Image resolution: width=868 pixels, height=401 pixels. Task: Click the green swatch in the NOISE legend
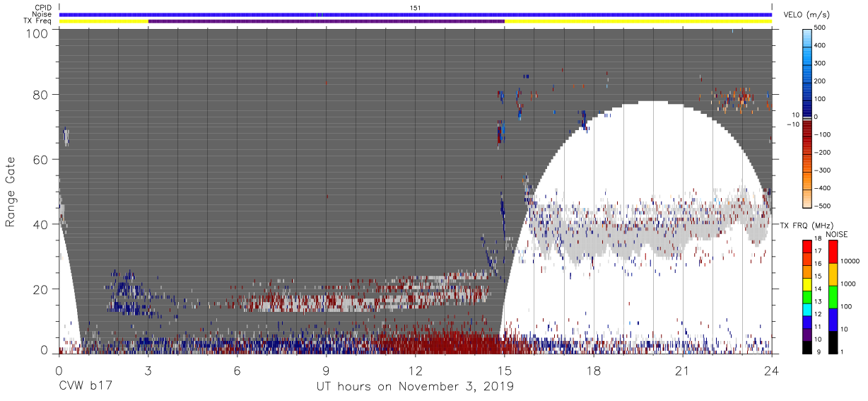point(832,297)
